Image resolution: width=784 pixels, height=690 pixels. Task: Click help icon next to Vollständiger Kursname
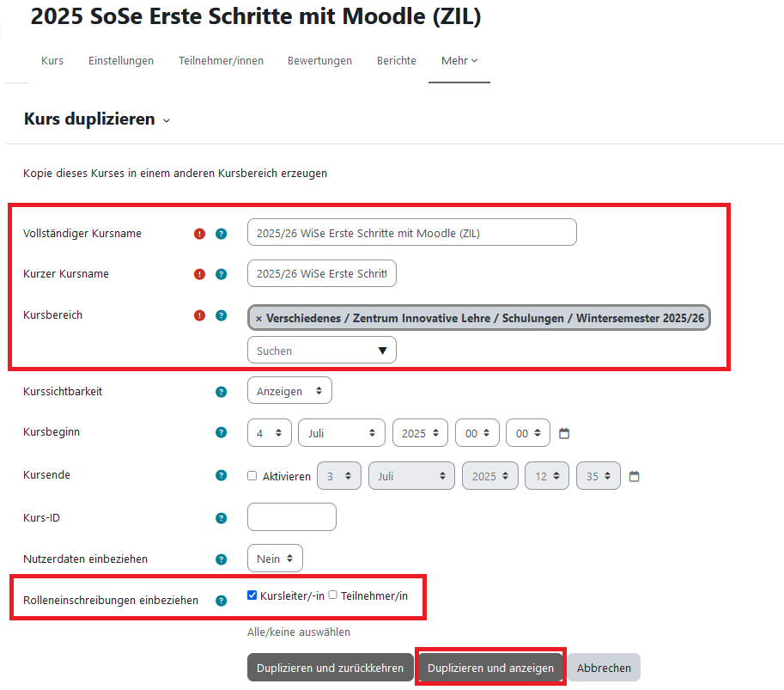tap(221, 234)
